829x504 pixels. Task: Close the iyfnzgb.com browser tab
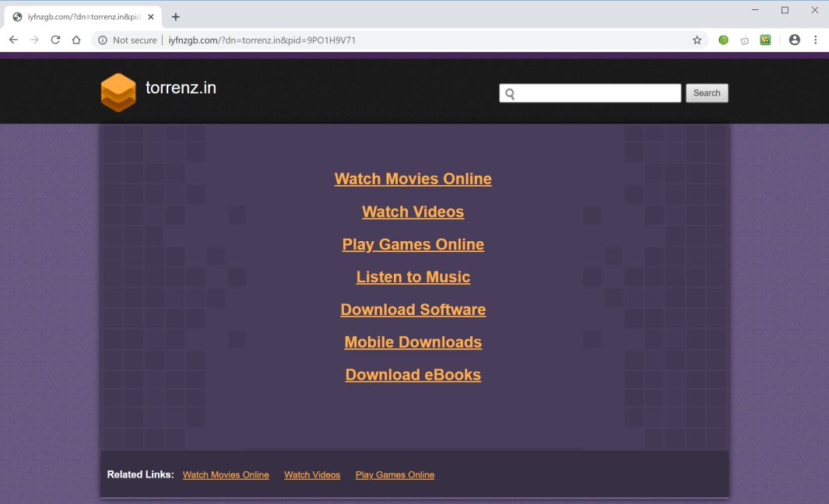click(151, 17)
